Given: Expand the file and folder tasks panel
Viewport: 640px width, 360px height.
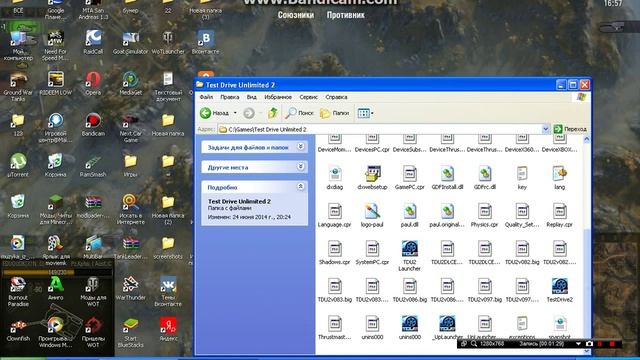Looking at the screenshot, I should click(x=301, y=147).
